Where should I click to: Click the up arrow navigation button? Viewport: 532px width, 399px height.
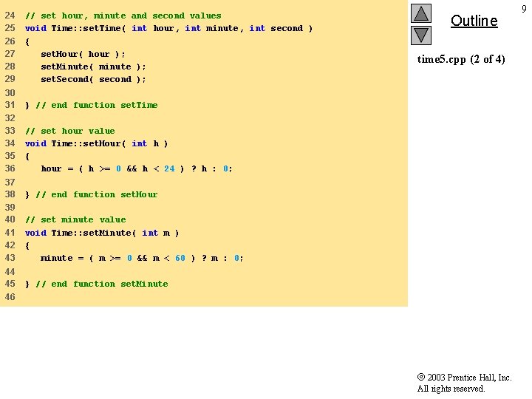[x=420, y=13]
